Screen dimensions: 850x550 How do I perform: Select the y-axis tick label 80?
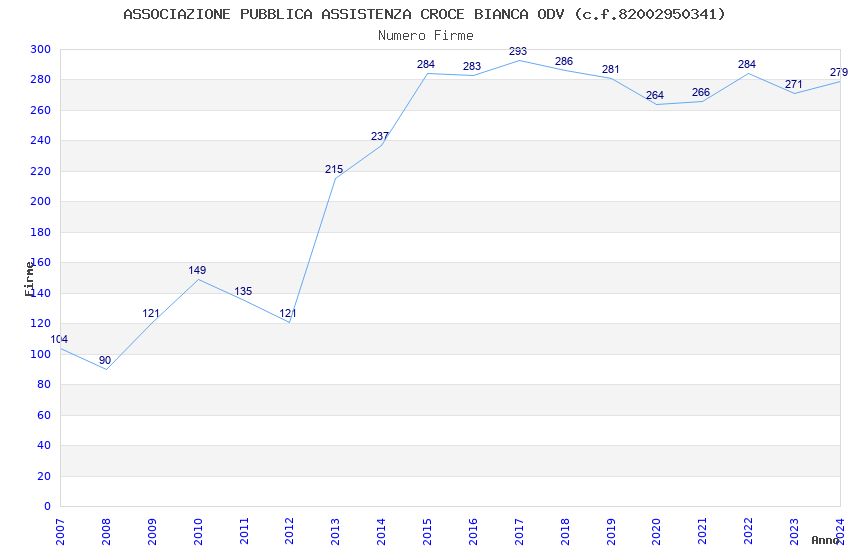click(44, 385)
